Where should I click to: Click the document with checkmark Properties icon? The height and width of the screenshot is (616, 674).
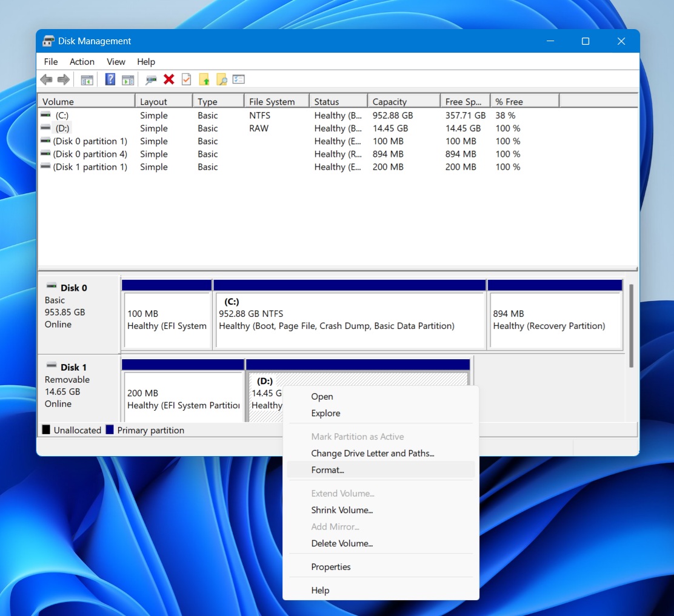186,79
